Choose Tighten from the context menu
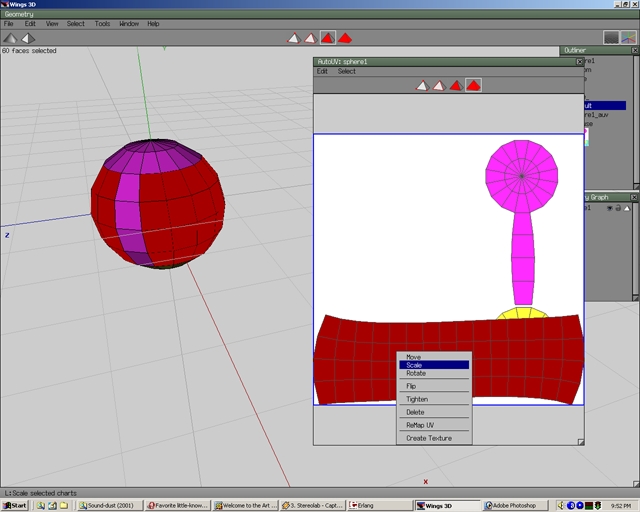The image size is (640, 512). (x=434, y=399)
